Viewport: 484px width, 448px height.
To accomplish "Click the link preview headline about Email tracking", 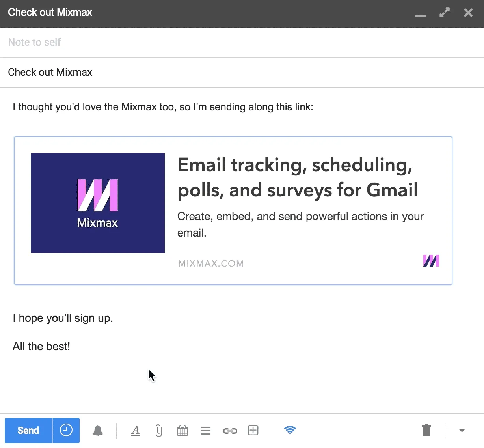I will pyautogui.click(x=298, y=177).
